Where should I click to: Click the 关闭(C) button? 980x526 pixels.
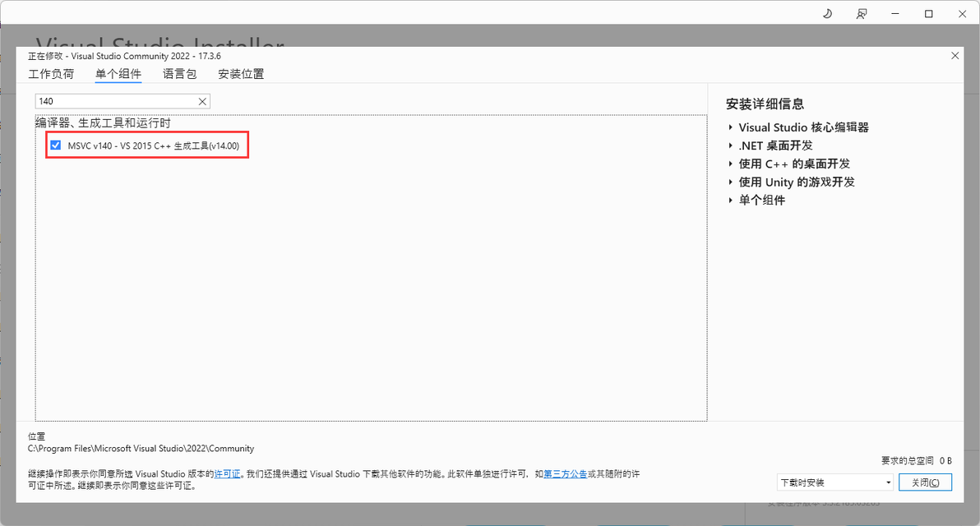(x=925, y=482)
